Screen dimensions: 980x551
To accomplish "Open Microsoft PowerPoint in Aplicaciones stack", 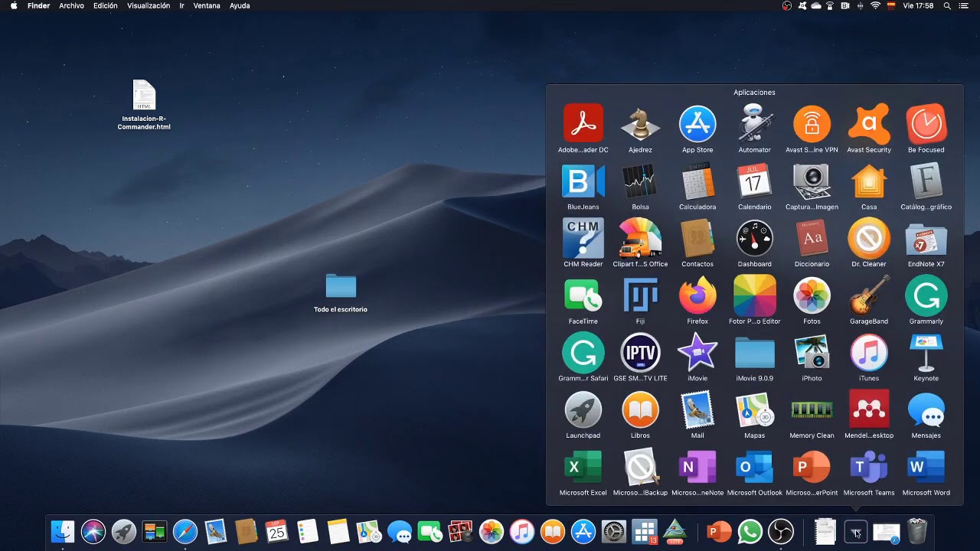I will [x=812, y=467].
